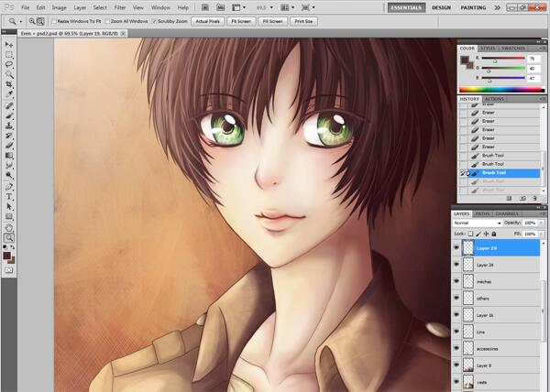Click the Actual Pixels button
Image resolution: width=550 pixels, height=392 pixels.
click(208, 21)
